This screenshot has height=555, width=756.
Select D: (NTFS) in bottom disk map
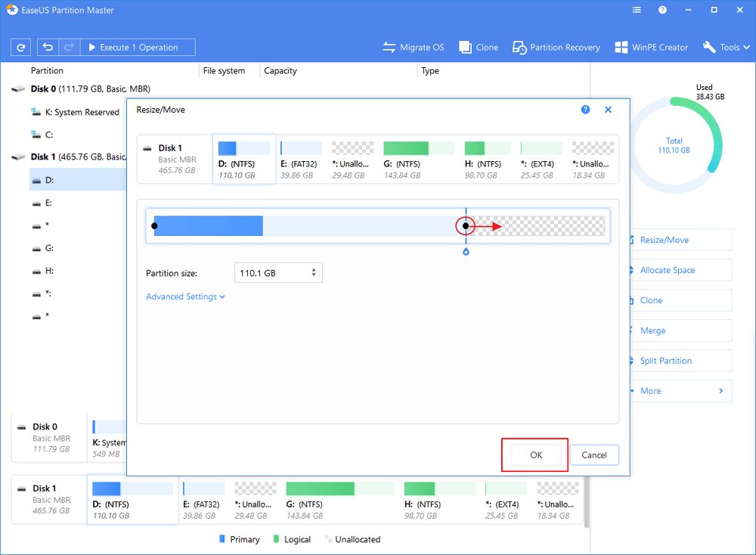pos(132,500)
